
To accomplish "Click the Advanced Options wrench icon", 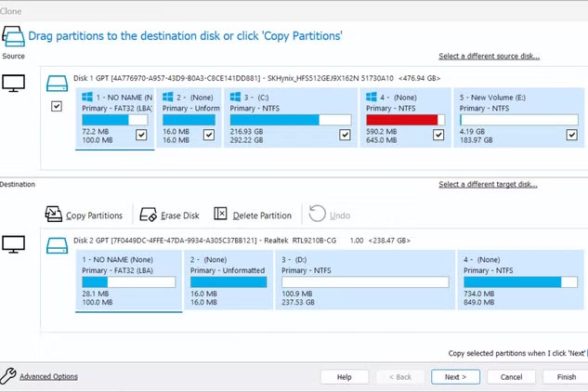I will pos(8,376).
